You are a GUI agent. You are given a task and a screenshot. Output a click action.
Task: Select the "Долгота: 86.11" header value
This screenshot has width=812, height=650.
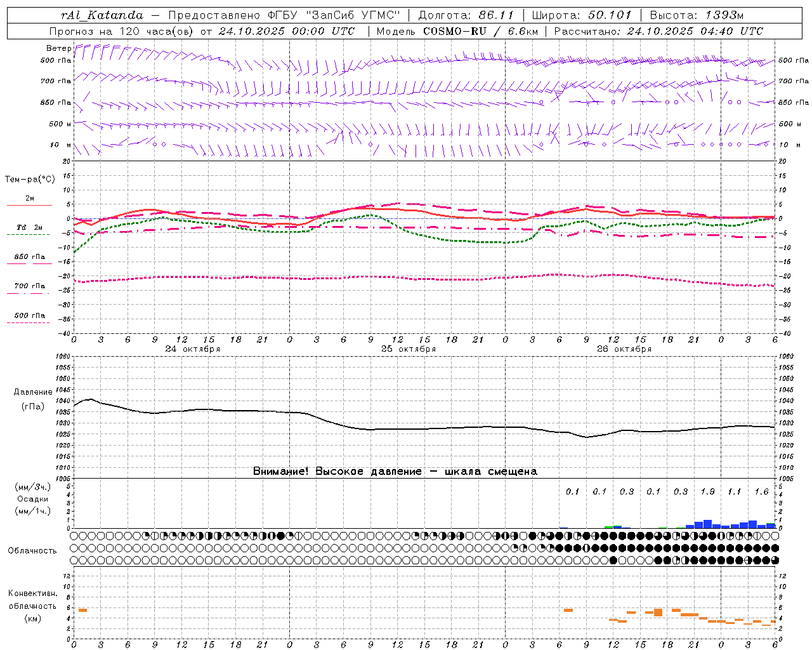coord(466,15)
